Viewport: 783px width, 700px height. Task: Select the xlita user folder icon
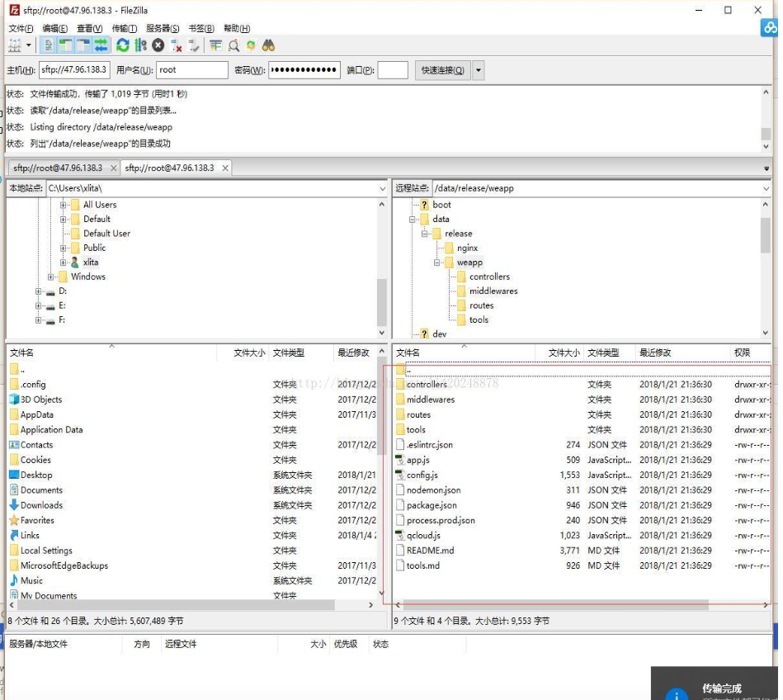[x=75, y=262]
